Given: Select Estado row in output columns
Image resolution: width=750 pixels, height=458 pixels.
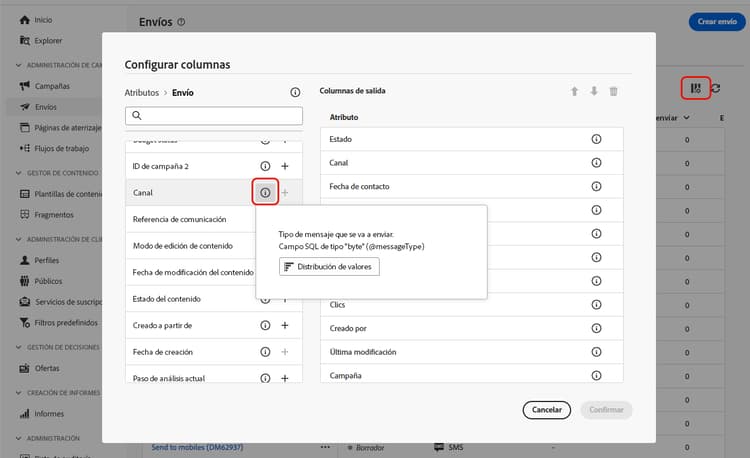Looking at the screenshot, I should (x=472, y=139).
